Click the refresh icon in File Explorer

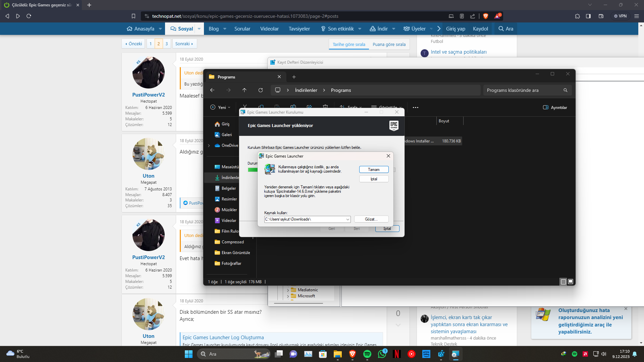coord(261,90)
